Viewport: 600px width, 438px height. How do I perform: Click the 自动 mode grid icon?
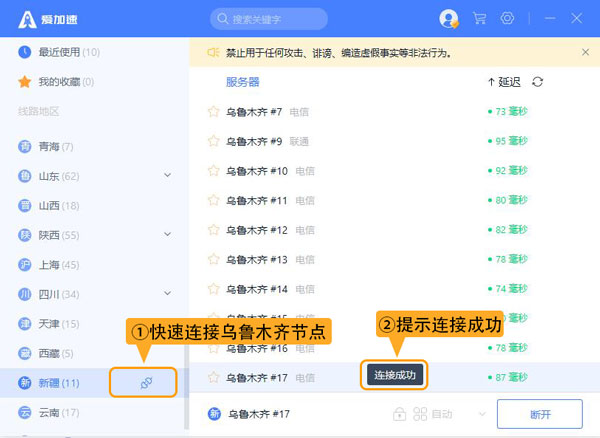[x=420, y=414]
